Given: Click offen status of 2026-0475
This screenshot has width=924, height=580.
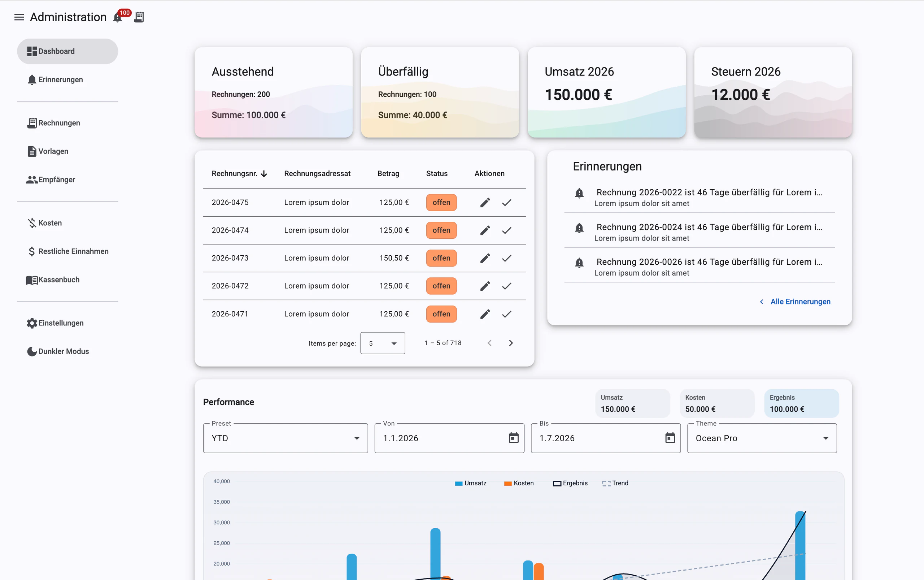Looking at the screenshot, I should point(441,203).
